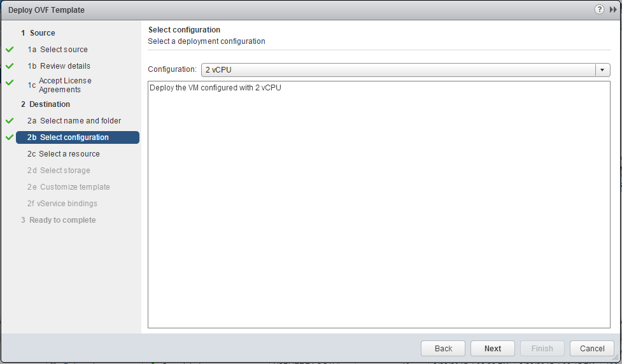Select step 2b Select configuration
Viewport: 622px width, 364px height.
click(74, 137)
